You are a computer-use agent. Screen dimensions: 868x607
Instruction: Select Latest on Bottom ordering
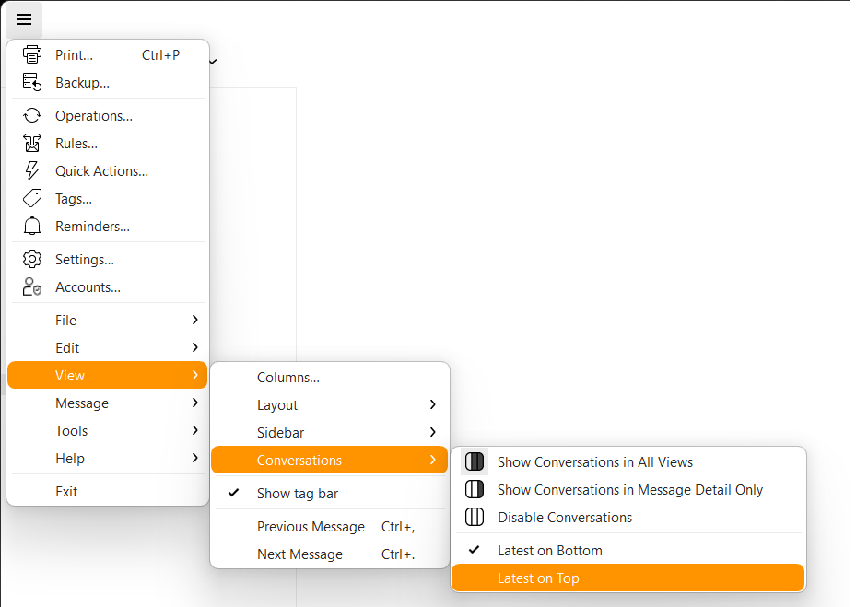click(x=628, y=551)
